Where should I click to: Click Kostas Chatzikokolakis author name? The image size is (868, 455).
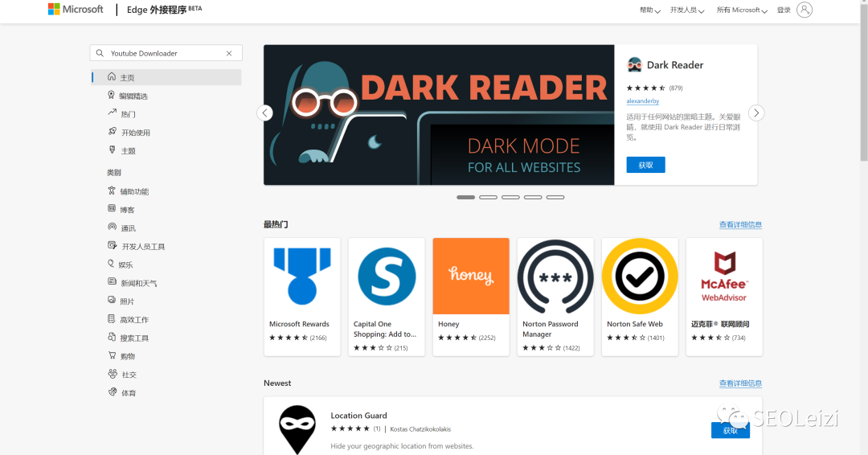click(420, 429)
